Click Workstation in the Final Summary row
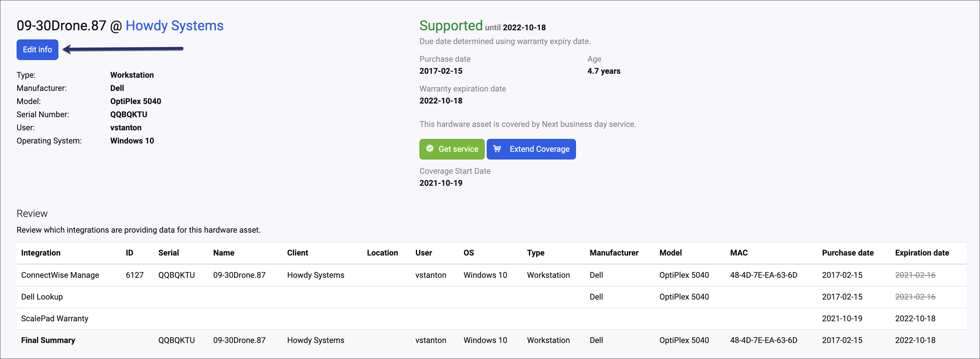Viewport: 980px width, 359px height. (x=548, y=340)
